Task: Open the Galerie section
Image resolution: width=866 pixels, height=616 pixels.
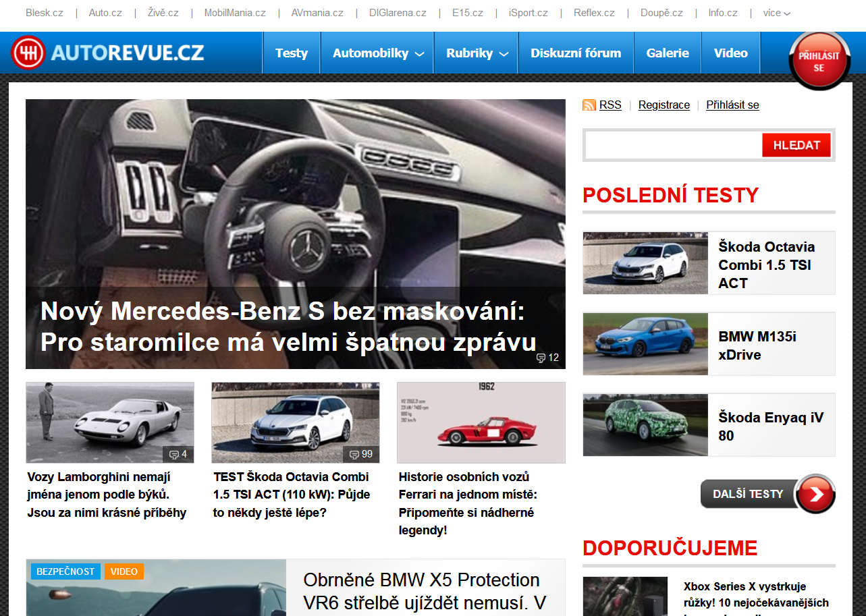Action: point(668,53)
